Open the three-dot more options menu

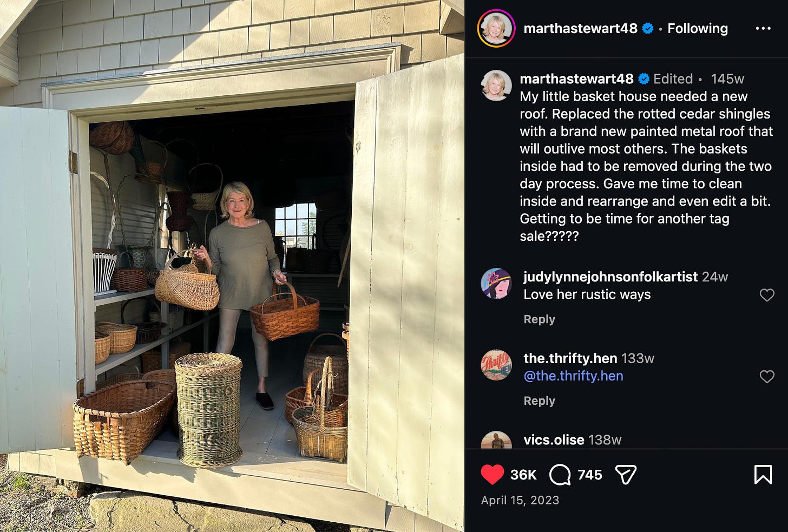[x=763, y=28]
